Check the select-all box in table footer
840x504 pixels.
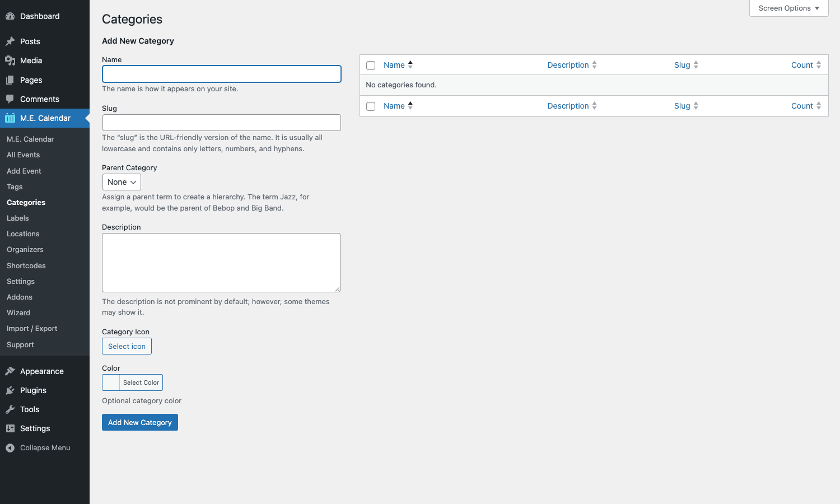[371, 106]
